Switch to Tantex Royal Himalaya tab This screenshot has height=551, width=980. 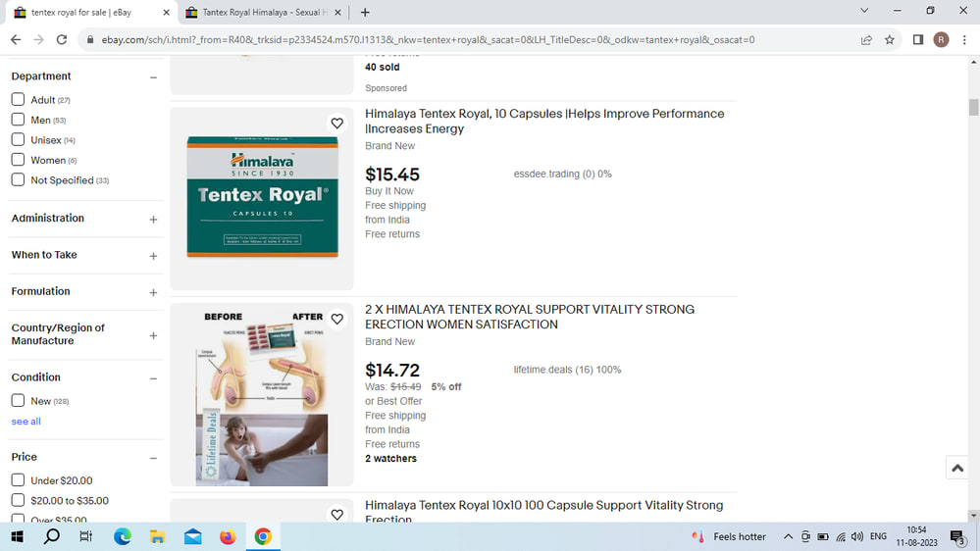pos(263,12)
